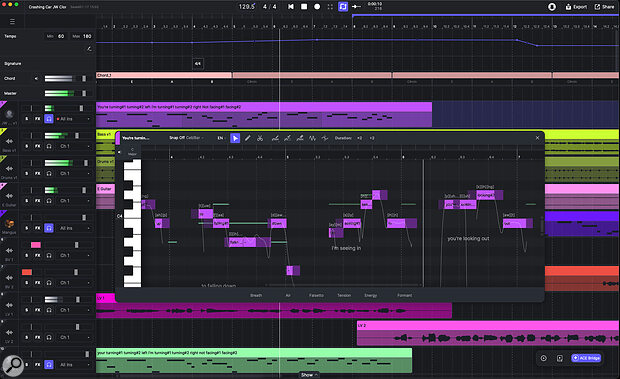Edit the 129.5 tempo value
Screen dimensions: 620x379
point(246,7)
